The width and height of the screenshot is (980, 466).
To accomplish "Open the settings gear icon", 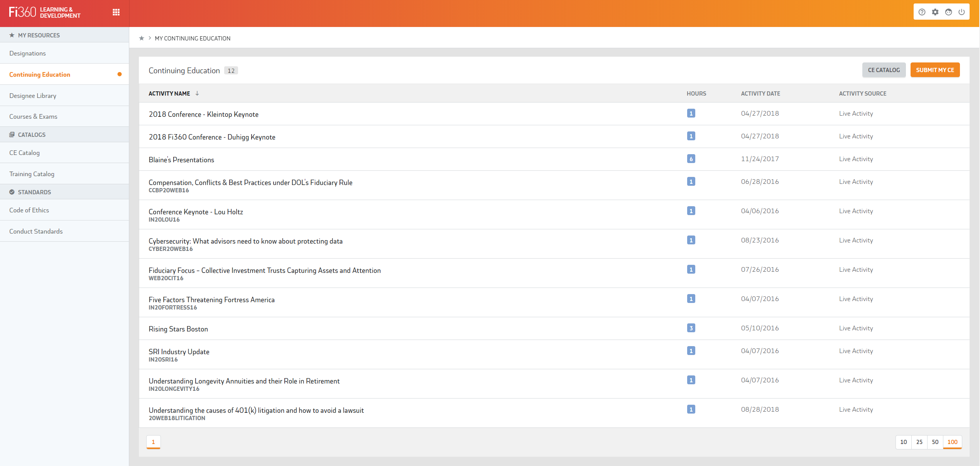I will 935,12.
